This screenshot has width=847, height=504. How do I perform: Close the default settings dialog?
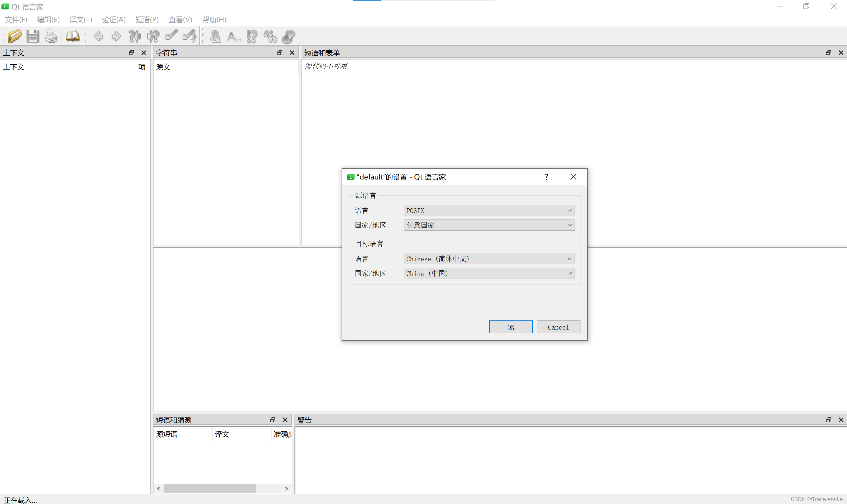573,177
